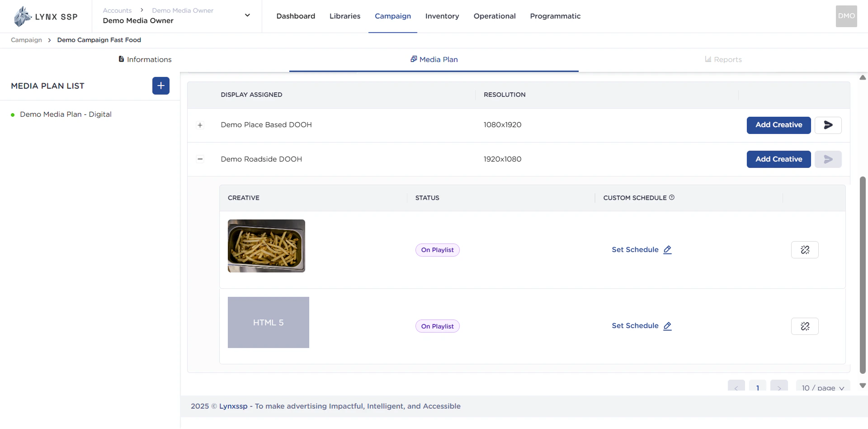Click Custom Schedule help info icon
The height and width of the screenshot is (429, 868).
click(672, 197)
